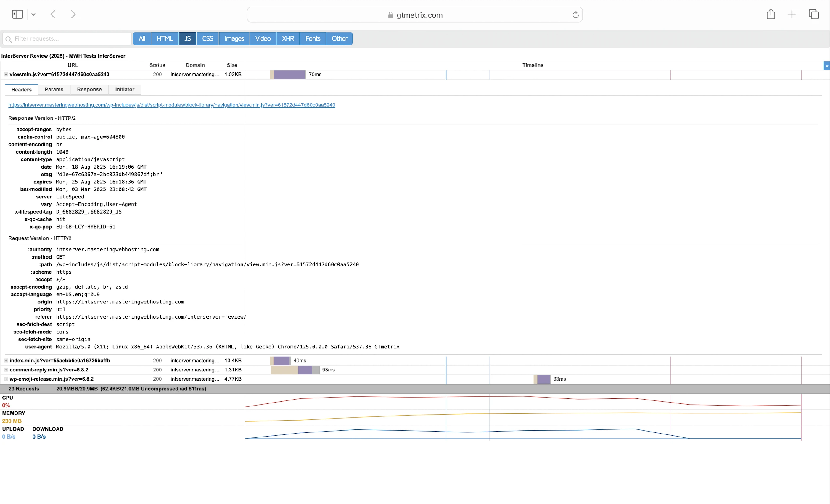Open the sidebar dropdown chevron
Screen dimensions: 830x504
[33, 14]
